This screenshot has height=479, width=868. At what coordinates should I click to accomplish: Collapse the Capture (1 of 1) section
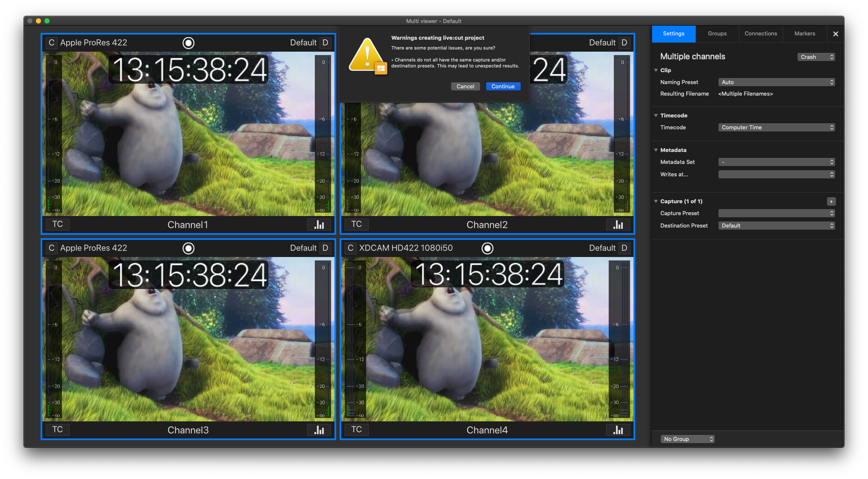click(656, 201)
